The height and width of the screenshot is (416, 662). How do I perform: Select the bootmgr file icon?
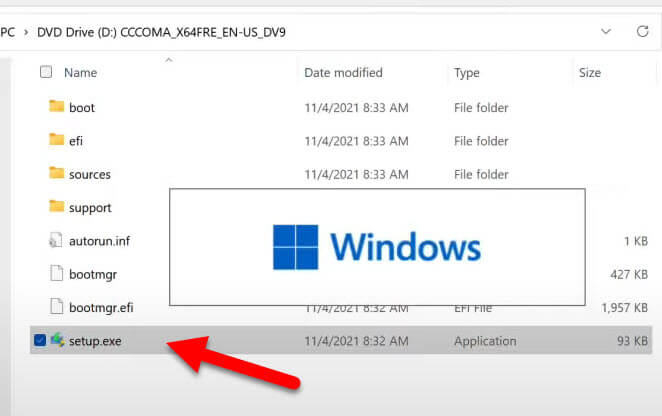pyautogui.click(x=56, y=273)
